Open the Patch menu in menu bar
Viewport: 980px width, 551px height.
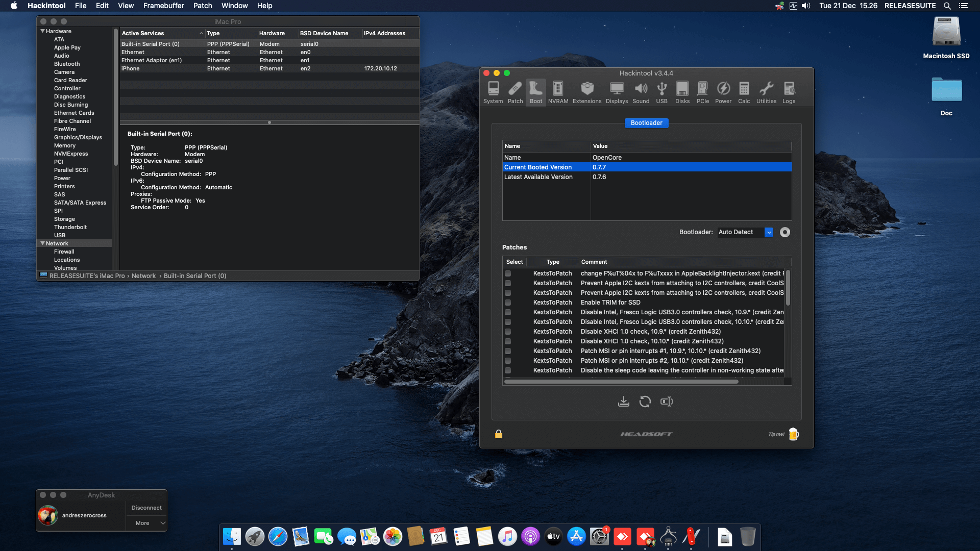(203, 6)
